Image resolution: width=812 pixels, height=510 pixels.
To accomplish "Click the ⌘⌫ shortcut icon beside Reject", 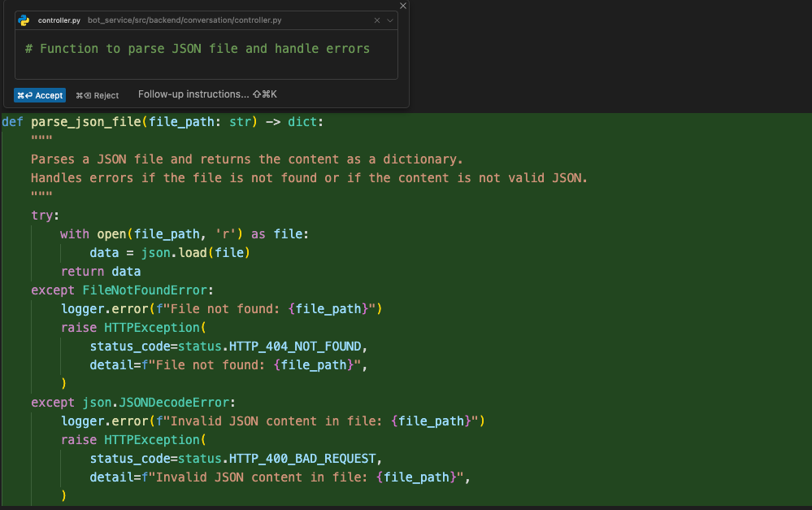I will click(84, 95).
